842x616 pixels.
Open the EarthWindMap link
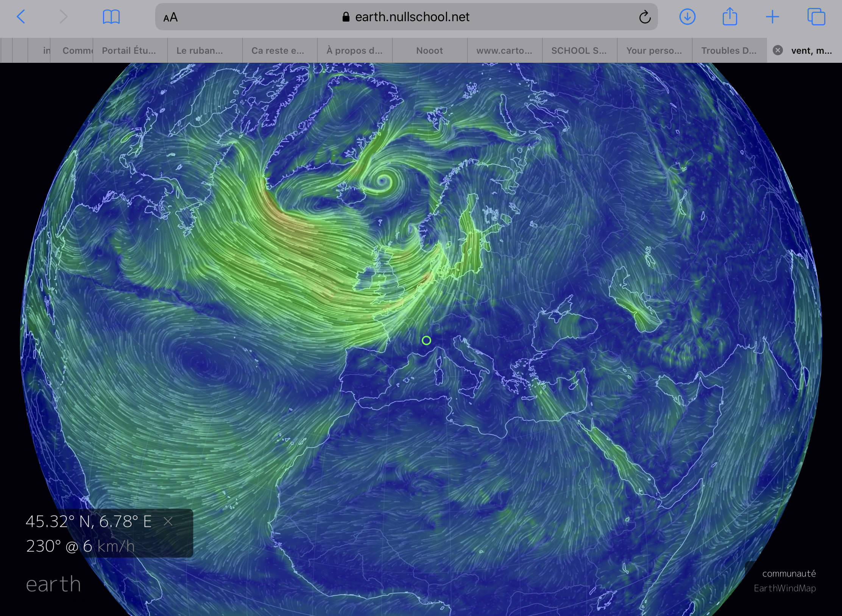(x=784, y=588)
